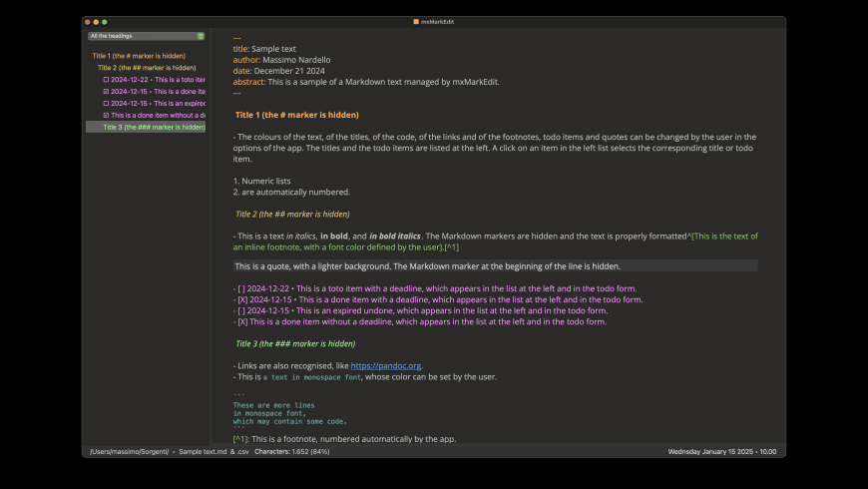Click 'title:' key in the front matter
Screen dimensions: 868x489
(241, 49)
